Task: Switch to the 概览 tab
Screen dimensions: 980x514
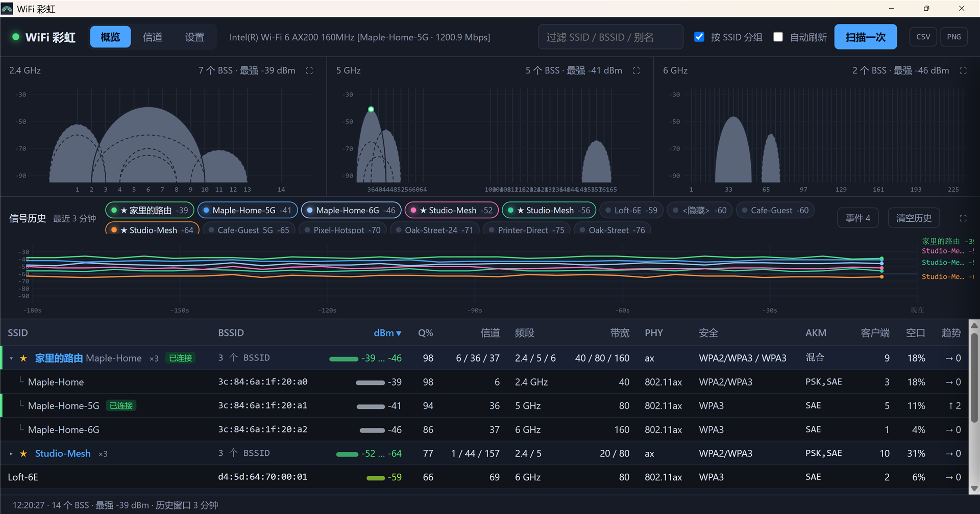Action: click(110, 37)
